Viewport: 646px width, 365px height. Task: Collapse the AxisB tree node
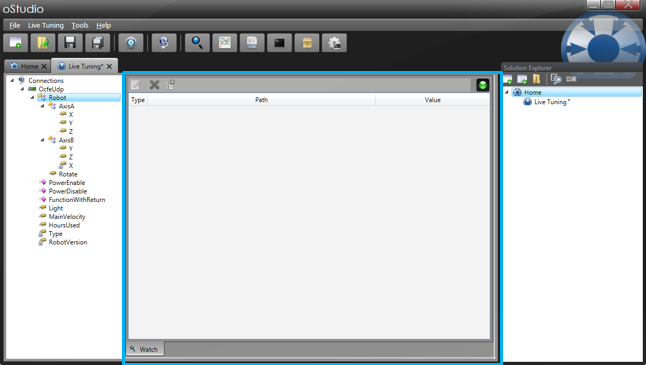[42, 140]
